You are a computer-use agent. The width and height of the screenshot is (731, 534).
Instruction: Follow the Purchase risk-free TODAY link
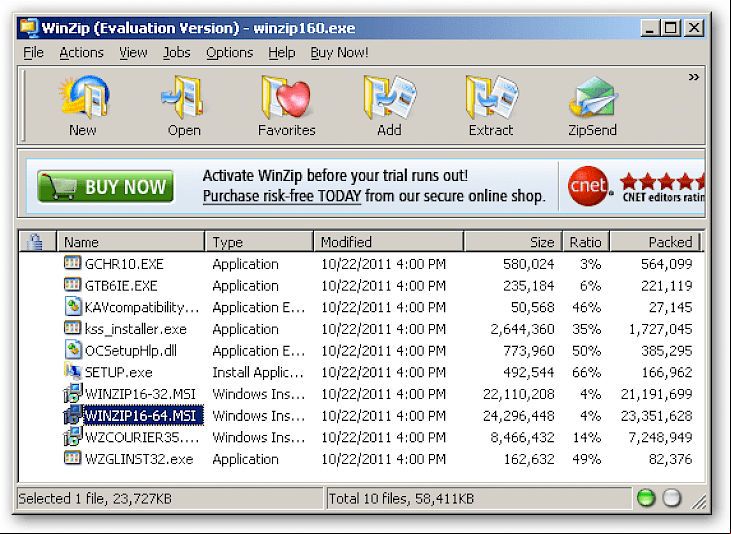(x=282, y=196)
